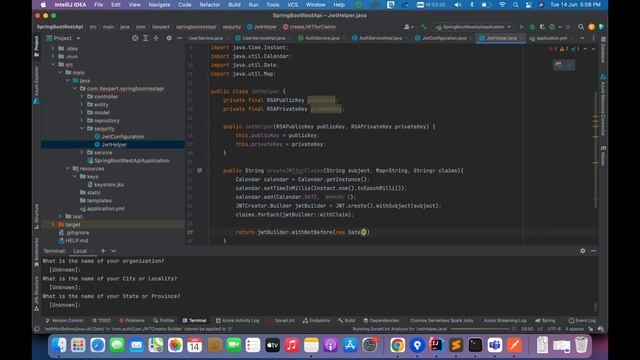Open Microsoft Teams in the Dock
This screenshot has width=640, height=360.
click(x=495, y=345)
